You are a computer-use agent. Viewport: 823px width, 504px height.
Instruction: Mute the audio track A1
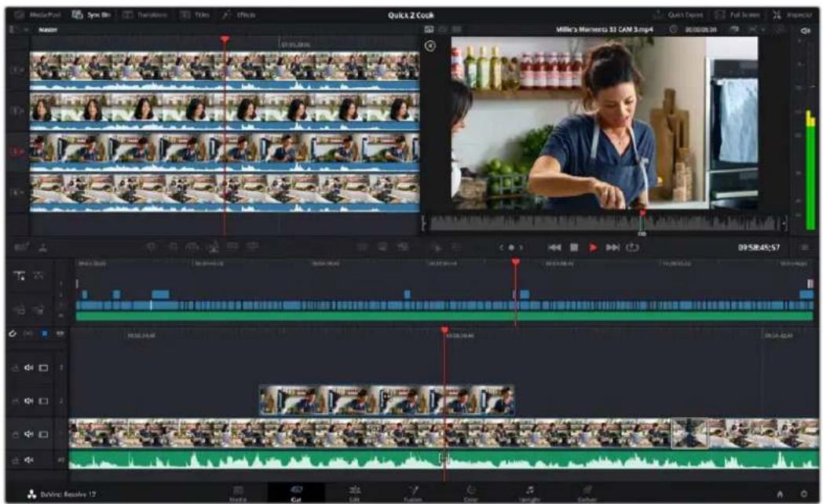pos(28,461)
